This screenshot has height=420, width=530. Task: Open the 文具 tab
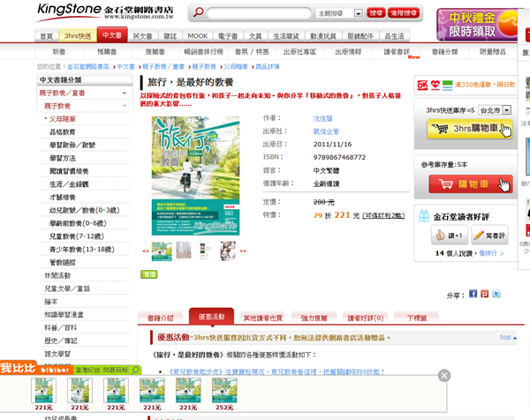point(255,36)
